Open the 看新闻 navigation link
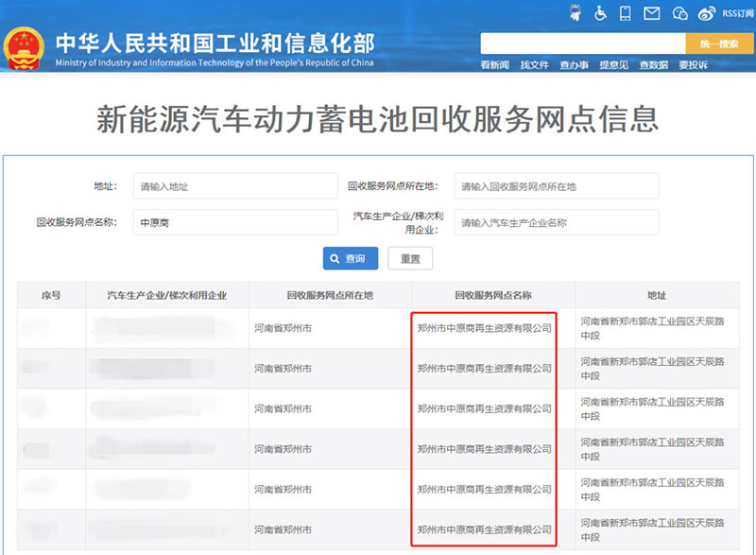 click(x=494, y=65)
